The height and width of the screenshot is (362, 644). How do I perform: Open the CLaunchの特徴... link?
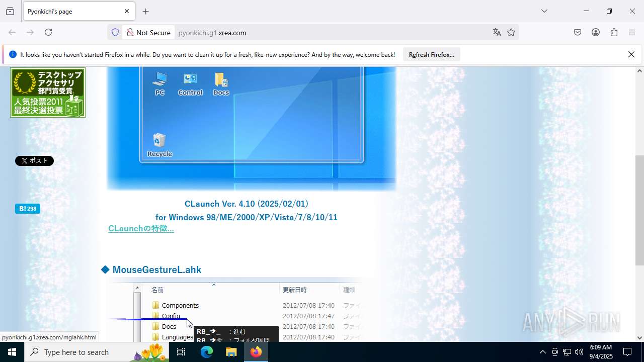click(x=141, y=228)
